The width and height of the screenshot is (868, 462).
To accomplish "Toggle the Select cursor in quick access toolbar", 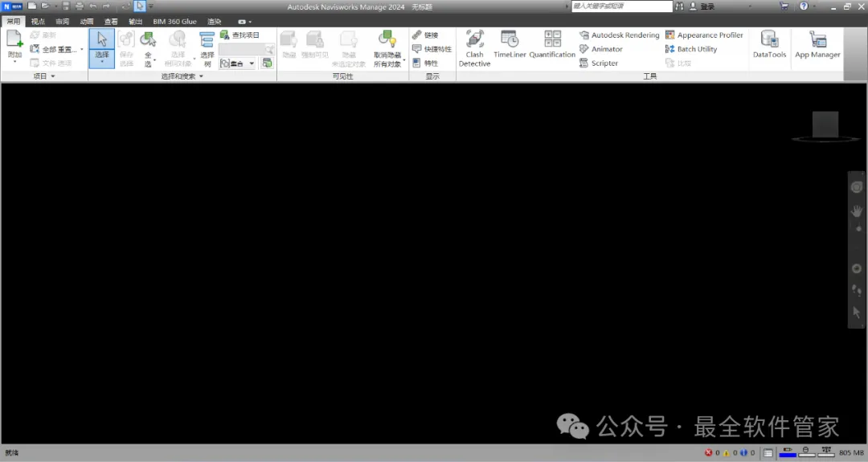I will pyautogui.click(x=140, y=6).
